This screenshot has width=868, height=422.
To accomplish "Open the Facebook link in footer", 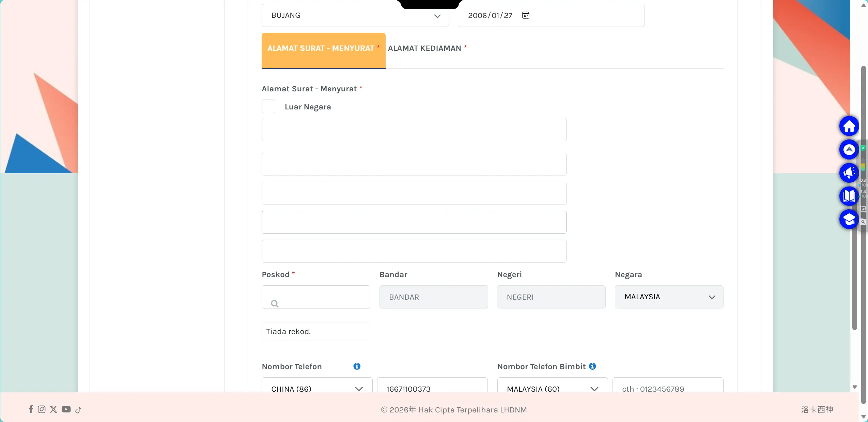I will click(x=31, y=409).
